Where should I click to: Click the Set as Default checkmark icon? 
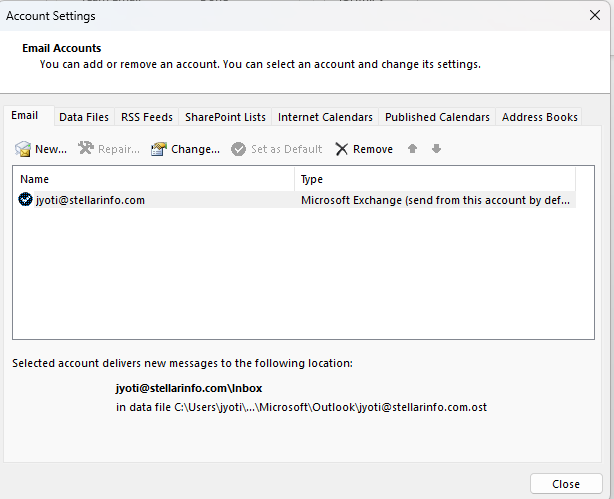click(238, 149)
